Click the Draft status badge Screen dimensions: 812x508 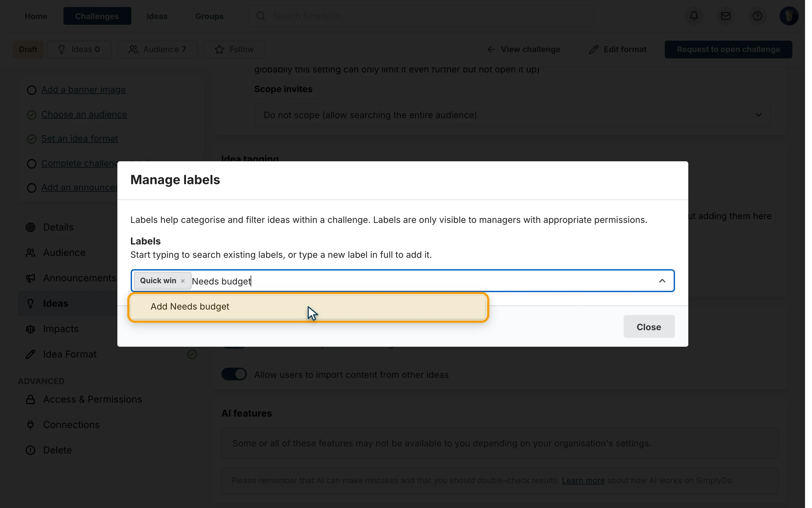(x=28, y=50)
